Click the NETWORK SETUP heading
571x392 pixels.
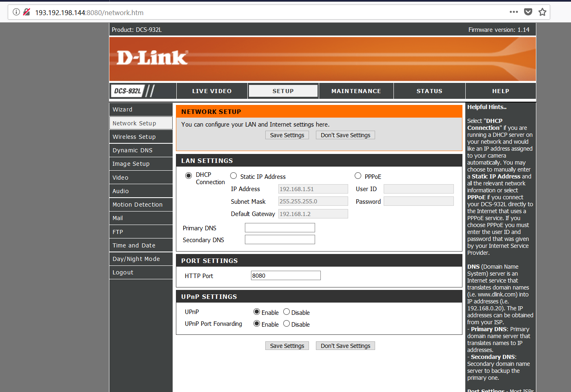(x=211, y=112)
